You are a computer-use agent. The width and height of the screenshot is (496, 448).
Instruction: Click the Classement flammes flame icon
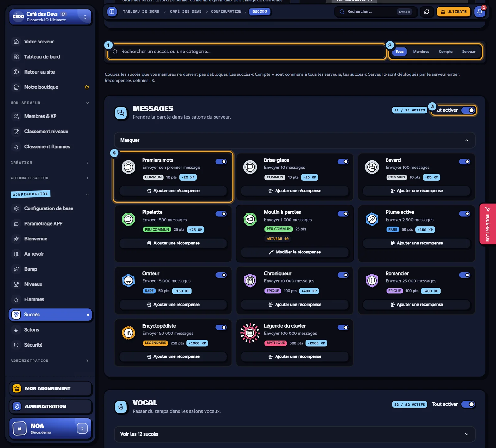(16, 147)
